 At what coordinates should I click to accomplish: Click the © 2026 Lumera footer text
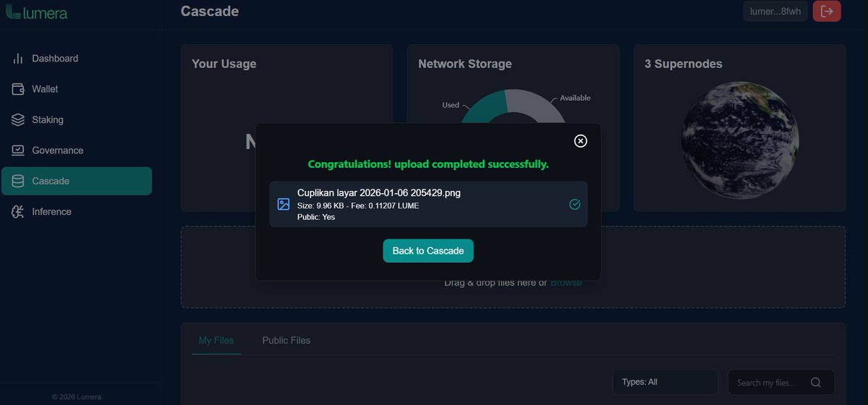pos(77,396)
